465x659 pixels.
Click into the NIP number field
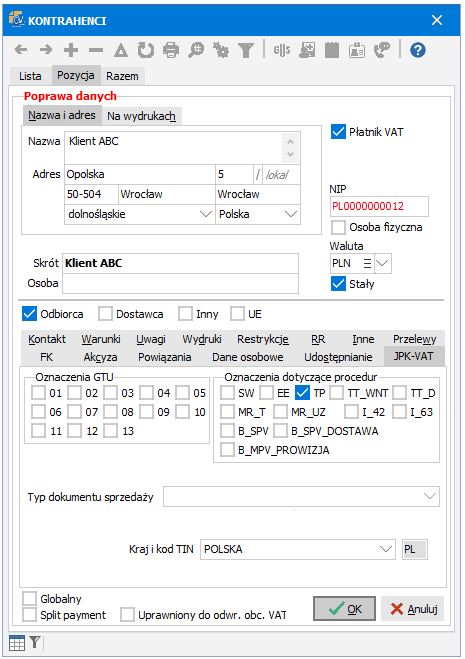pyautogui.click(x=379, y=206)
